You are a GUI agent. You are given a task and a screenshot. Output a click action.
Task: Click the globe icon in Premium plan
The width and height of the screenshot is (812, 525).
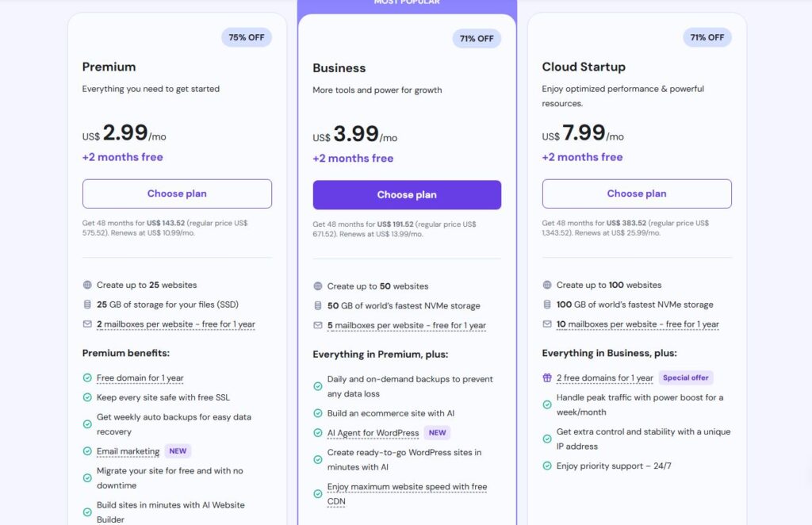87,285
